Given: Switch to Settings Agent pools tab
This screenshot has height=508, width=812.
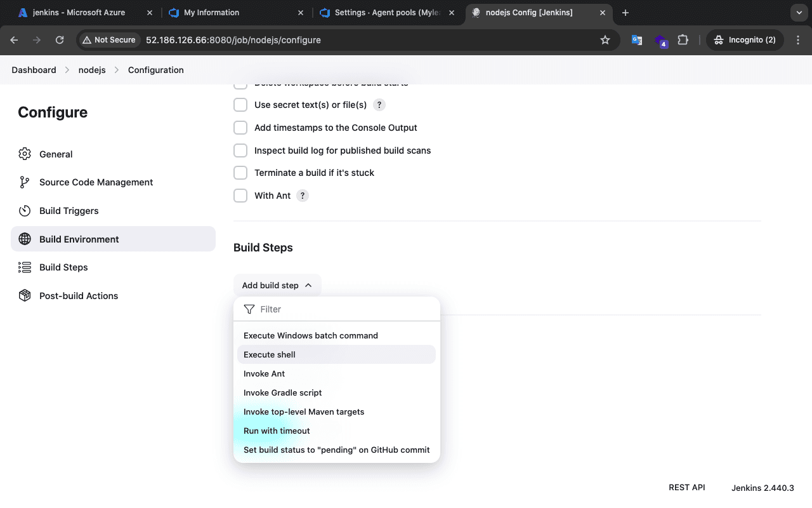Looking at the screenshot, I should 387,13.
